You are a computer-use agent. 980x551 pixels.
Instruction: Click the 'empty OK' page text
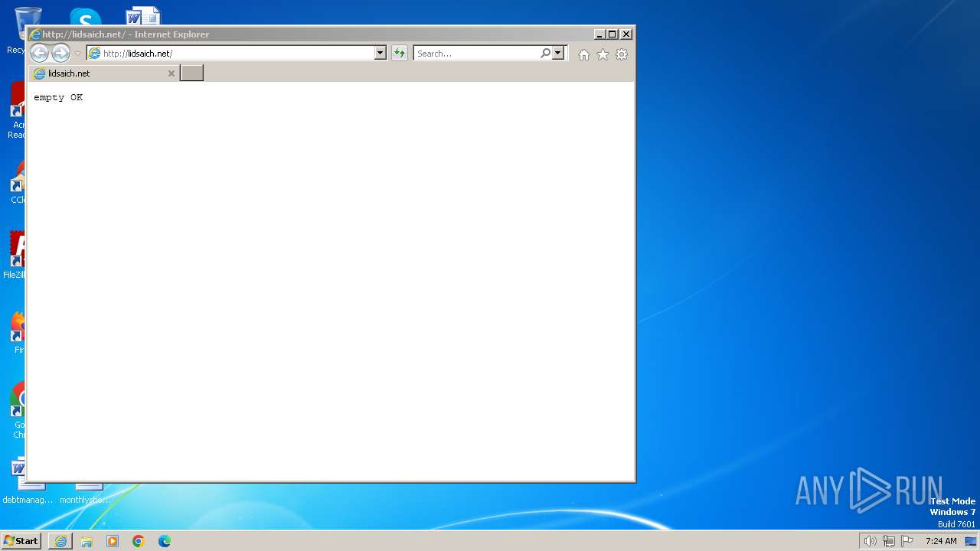point(58,97)
